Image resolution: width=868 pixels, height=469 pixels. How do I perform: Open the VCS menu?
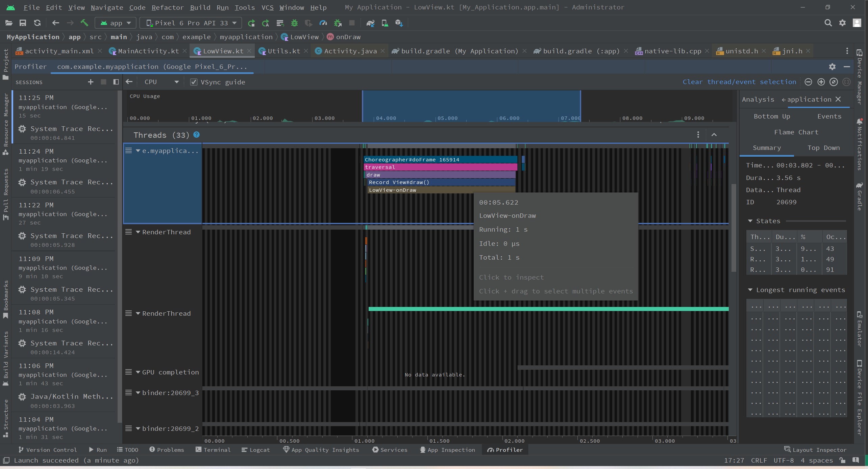(267, 7)
